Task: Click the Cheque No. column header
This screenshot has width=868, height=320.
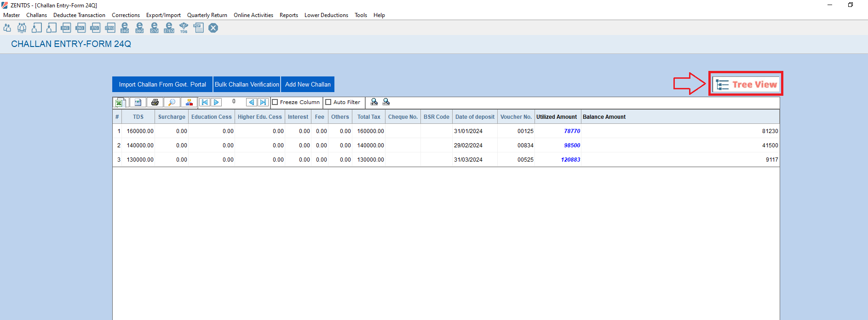Action: (403, 117)
